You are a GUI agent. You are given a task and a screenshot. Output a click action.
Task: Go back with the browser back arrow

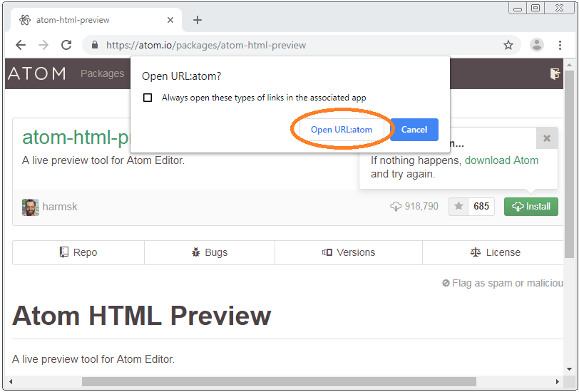21,45
